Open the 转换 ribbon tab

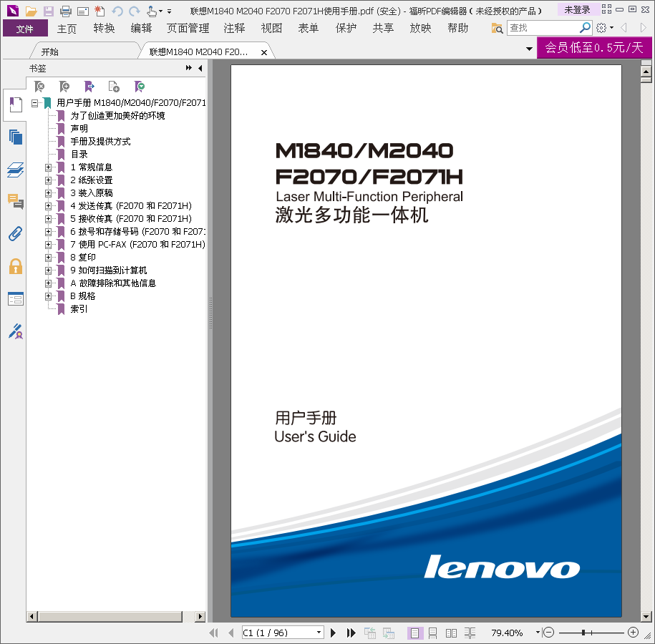click(x=104, y=29)
